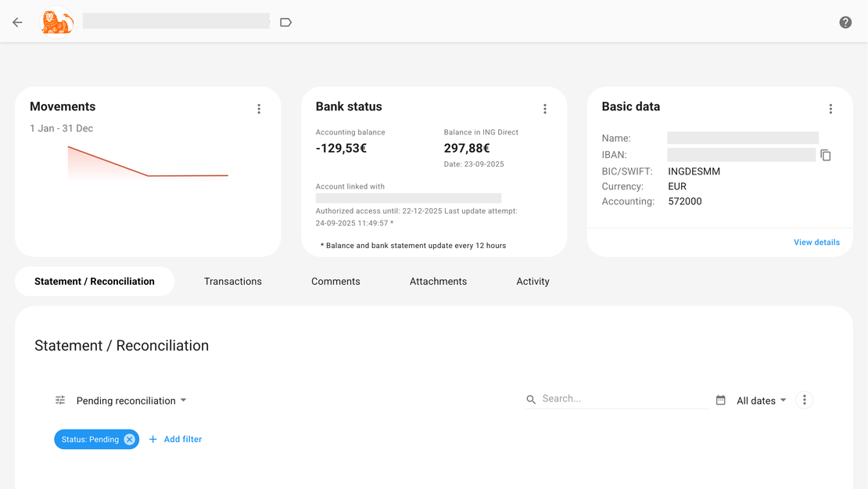Viewport: 868px width, 489px height.
Task: Click the Add filter button
Action: [176, 440]
